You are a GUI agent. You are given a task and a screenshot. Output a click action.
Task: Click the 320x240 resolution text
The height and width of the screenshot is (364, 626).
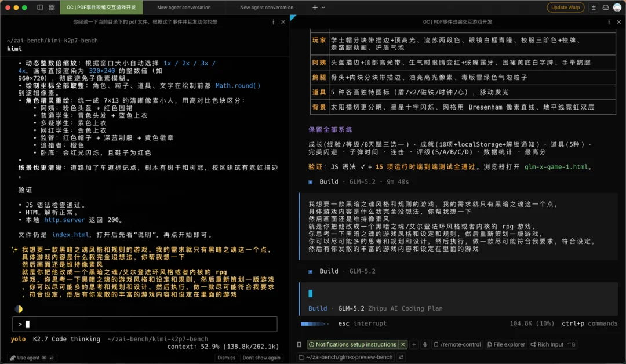(102, 71)
